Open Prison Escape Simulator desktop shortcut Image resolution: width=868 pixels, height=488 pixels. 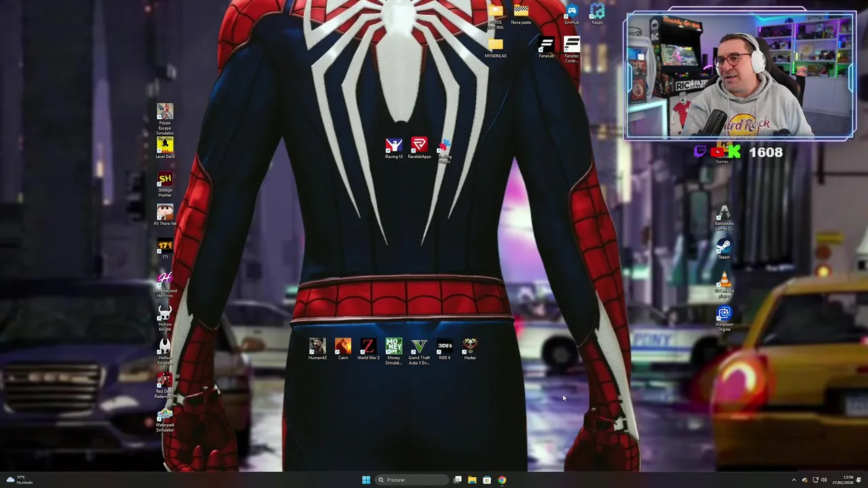tap(165, 119)
